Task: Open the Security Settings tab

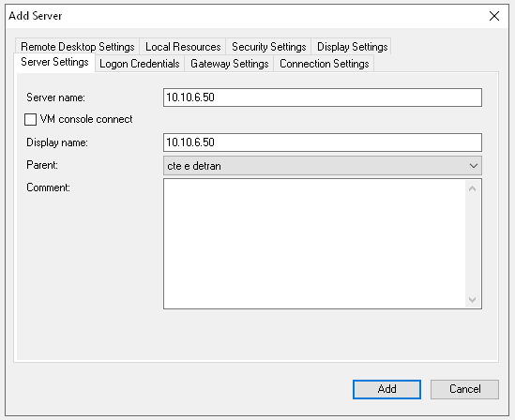Action: click(x=268, y=47)
